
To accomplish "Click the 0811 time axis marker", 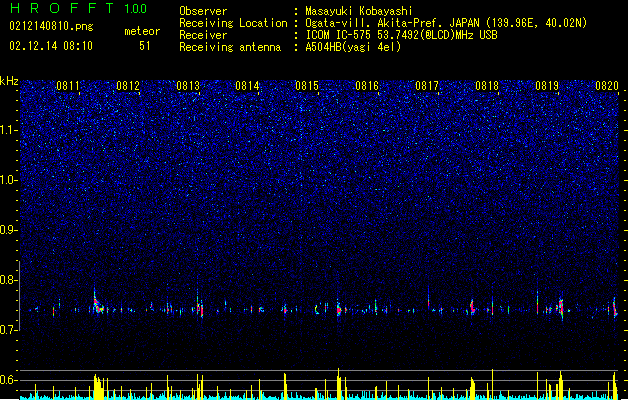I will 68,86.
